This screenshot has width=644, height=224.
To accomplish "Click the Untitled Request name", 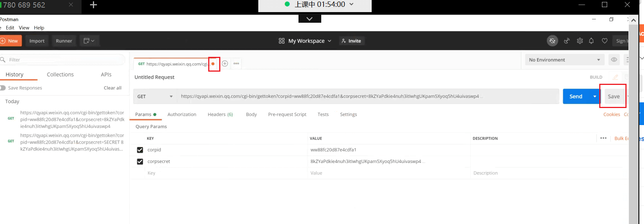I will click(154, 77).
